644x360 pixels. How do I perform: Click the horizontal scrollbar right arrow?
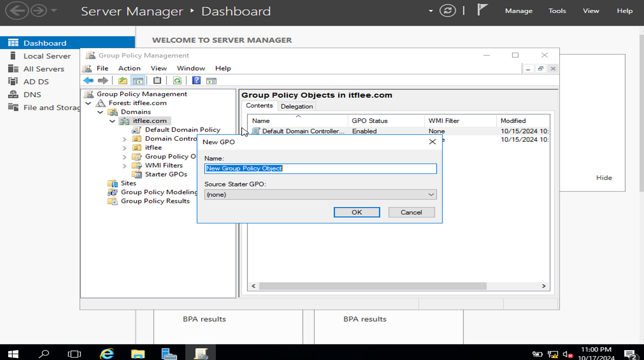(544, 286)
